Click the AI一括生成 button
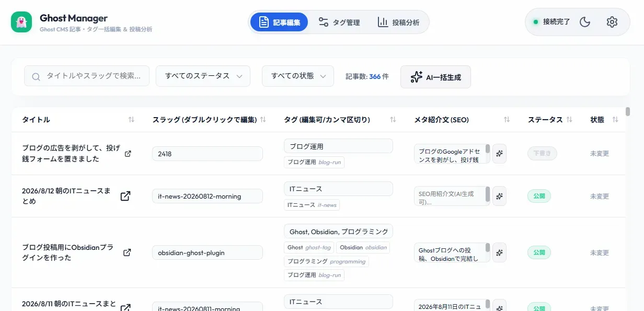The height and width of the screenshot is (311, 644). 435,77
